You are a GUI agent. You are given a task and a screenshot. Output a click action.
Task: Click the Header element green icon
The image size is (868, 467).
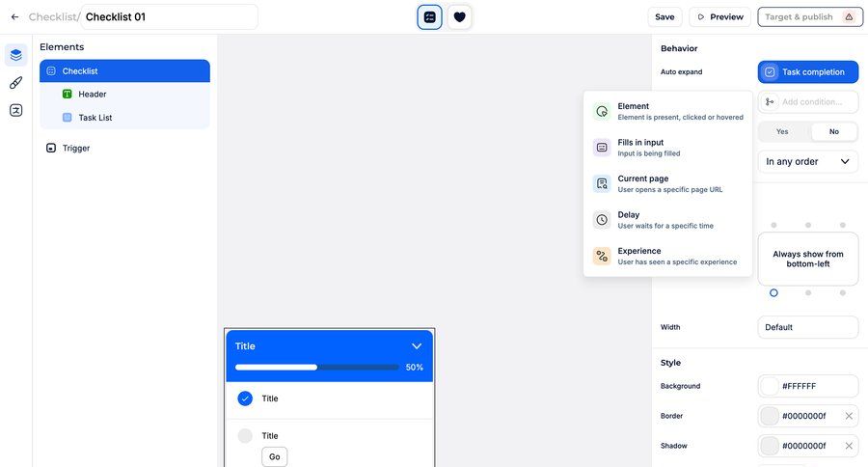[67, 95]
